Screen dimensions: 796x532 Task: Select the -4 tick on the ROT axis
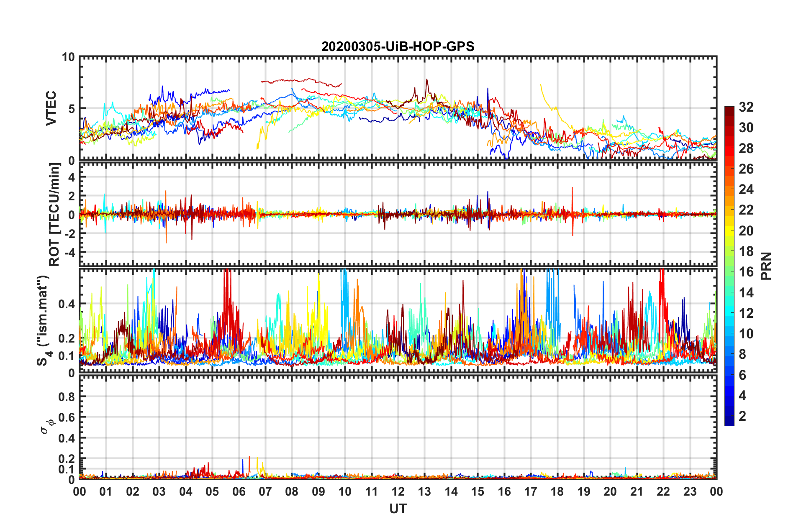69,252
